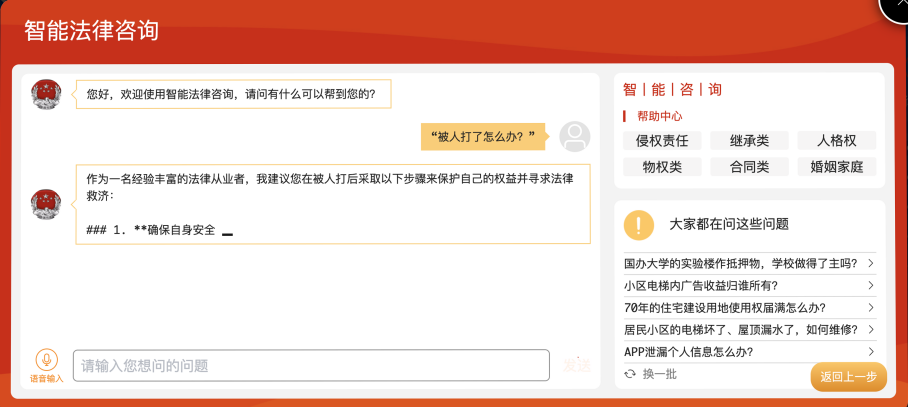This screenshot has height=407, width=908.
Task: Click chevron for APP泄漏个人信息 question
Action: point(870,351)
